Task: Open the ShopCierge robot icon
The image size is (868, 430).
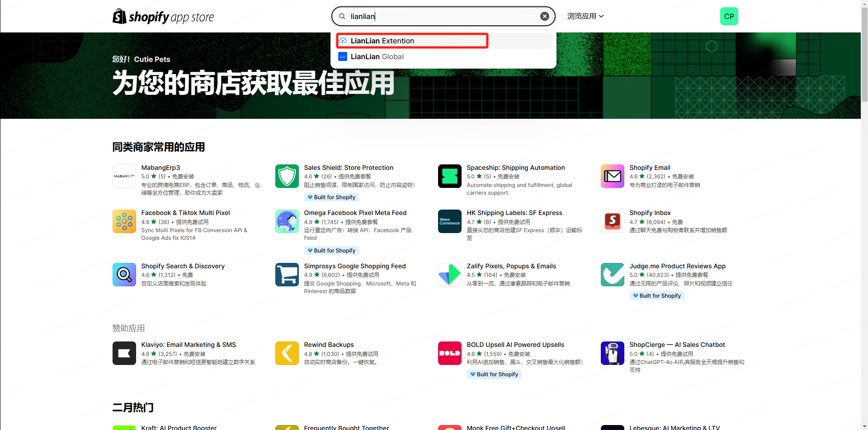Action: click(613, 353)
